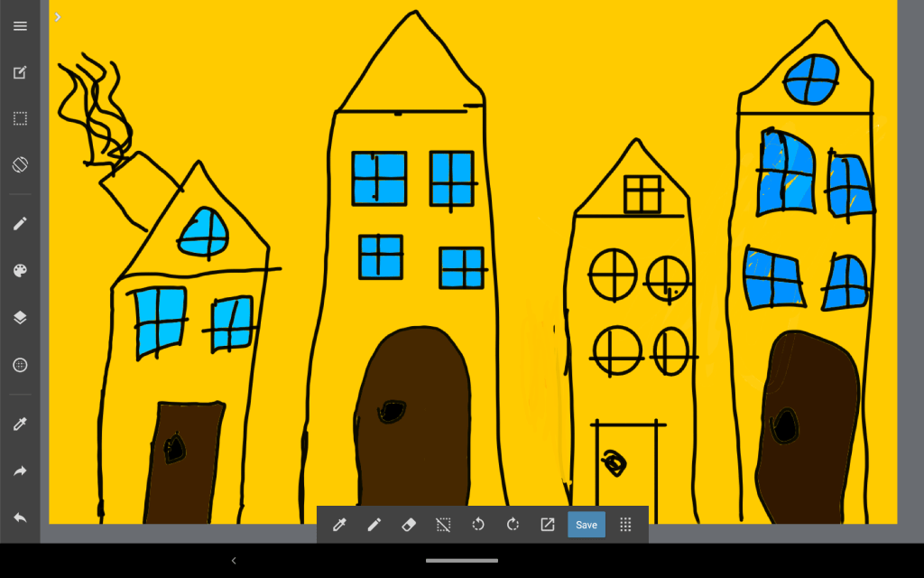Click the redo arrow in the sidebar
Viewport: 924px width, 578px height.
coord(20,471)
